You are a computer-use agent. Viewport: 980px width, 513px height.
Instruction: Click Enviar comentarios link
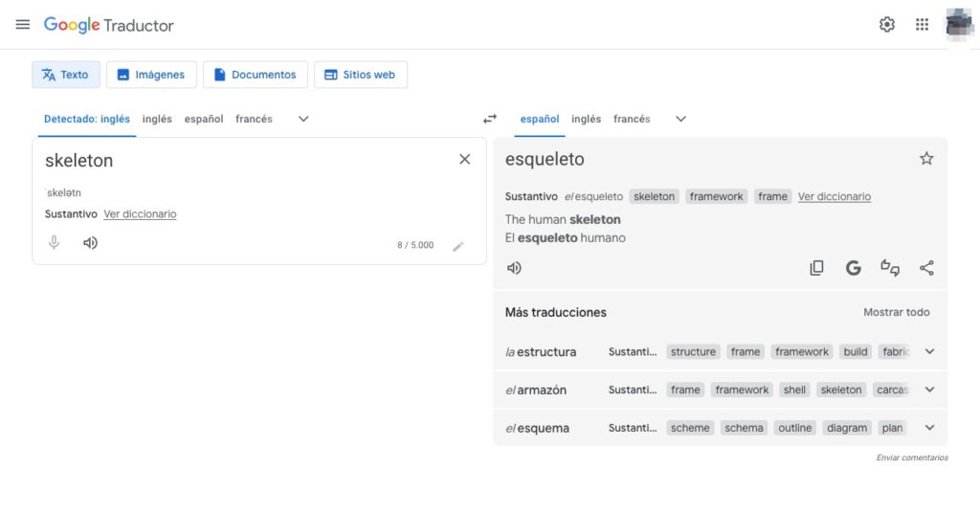click(x=912, y=457)
